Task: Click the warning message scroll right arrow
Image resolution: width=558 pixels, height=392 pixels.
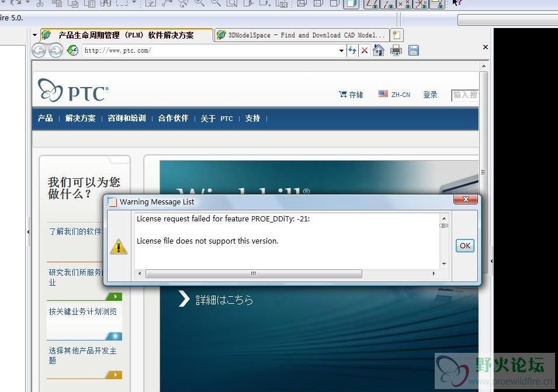Action: pos(434,273)
